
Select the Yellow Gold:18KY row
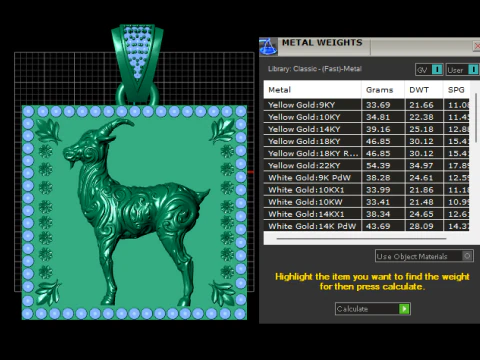pyautogui.click(x=366, y=141)
